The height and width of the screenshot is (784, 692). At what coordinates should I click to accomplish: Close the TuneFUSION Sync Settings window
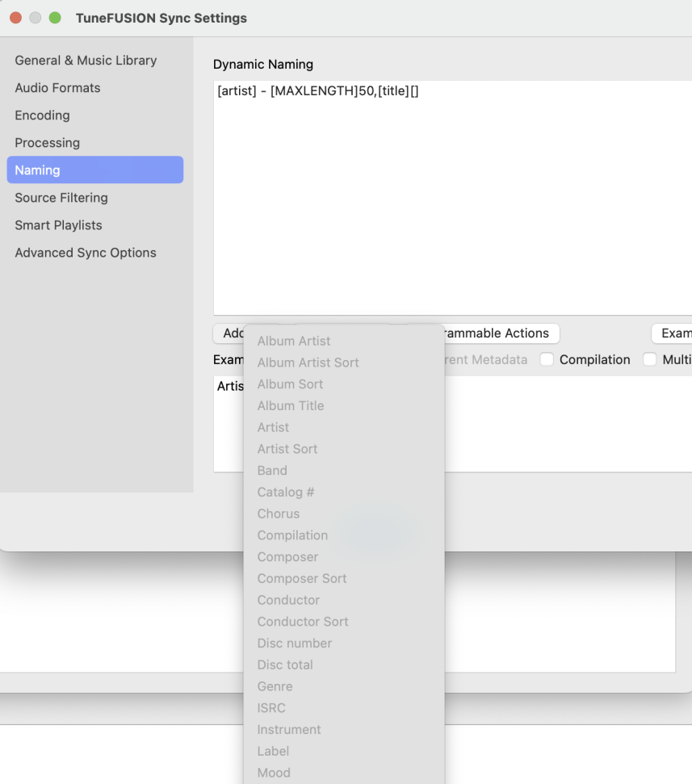click(16, 18)
